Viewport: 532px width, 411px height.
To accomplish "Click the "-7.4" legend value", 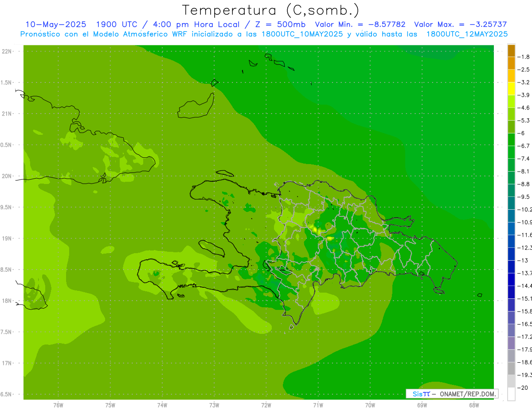I will (x=524, y=158).
